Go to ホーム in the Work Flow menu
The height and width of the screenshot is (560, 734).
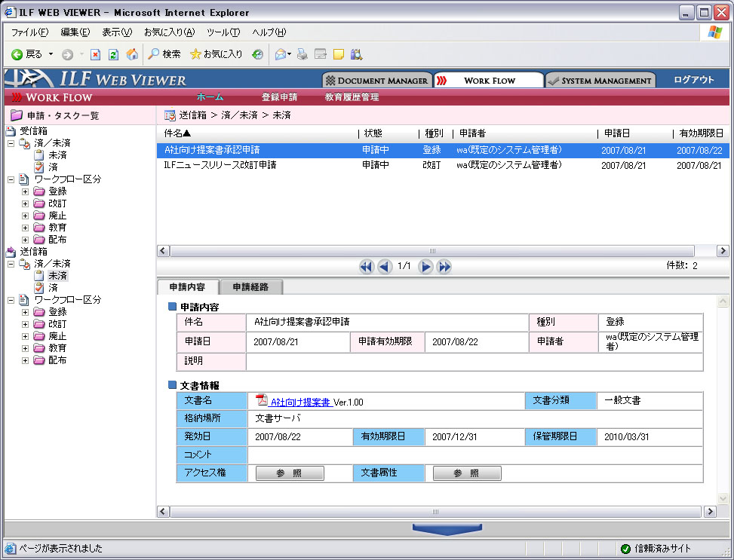pos(210,97)
